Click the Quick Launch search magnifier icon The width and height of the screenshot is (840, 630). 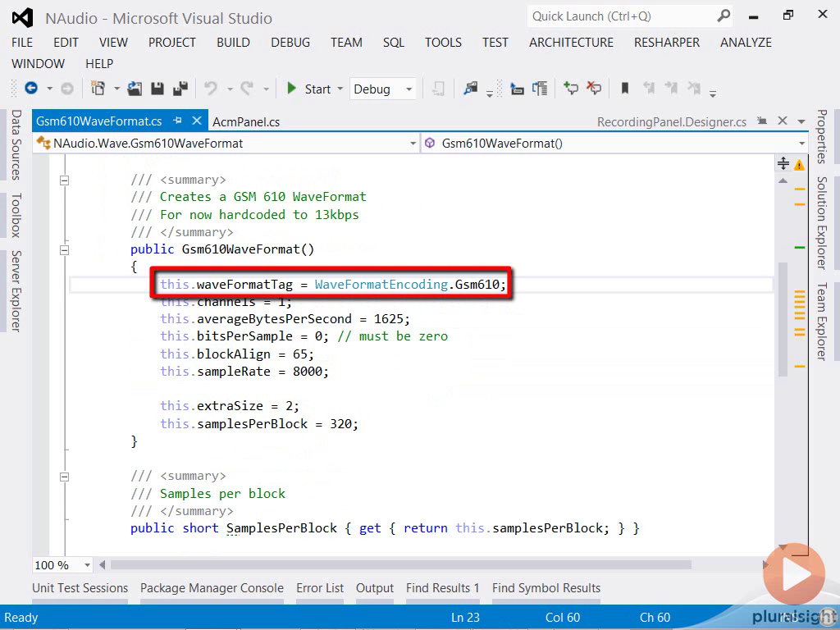coord(724,16)
